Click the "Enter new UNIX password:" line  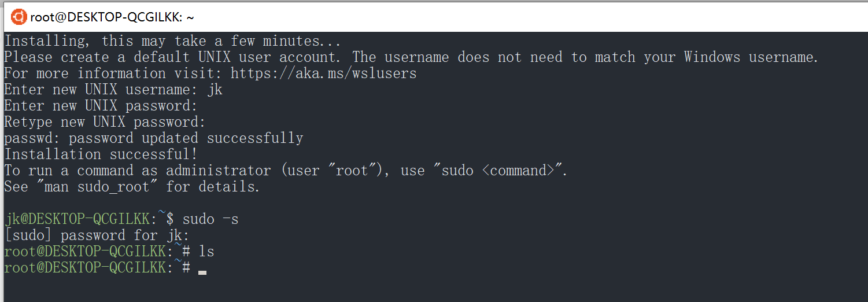(x=101, y=106)
